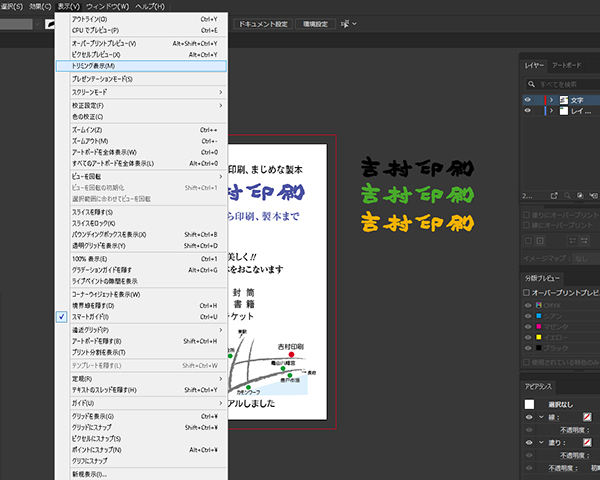The height and width of the screenshot is (480, 600).
Task: Open the ヘルプ(H) menu
Action: 150,7
